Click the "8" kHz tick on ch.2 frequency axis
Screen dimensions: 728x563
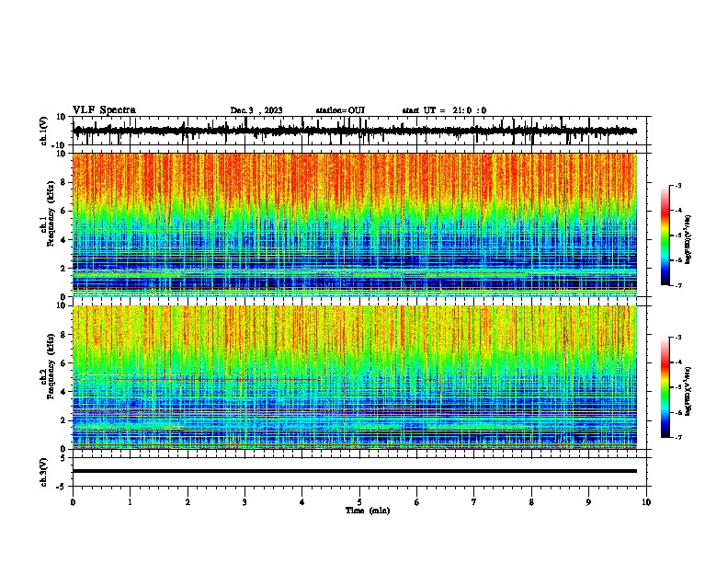64,335
